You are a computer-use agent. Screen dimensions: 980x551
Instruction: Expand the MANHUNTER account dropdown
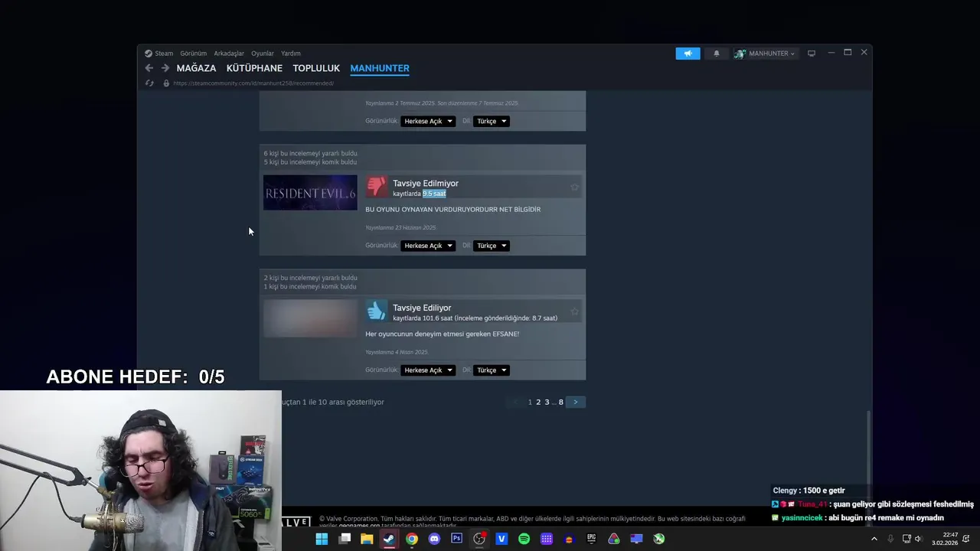(765, 54)
